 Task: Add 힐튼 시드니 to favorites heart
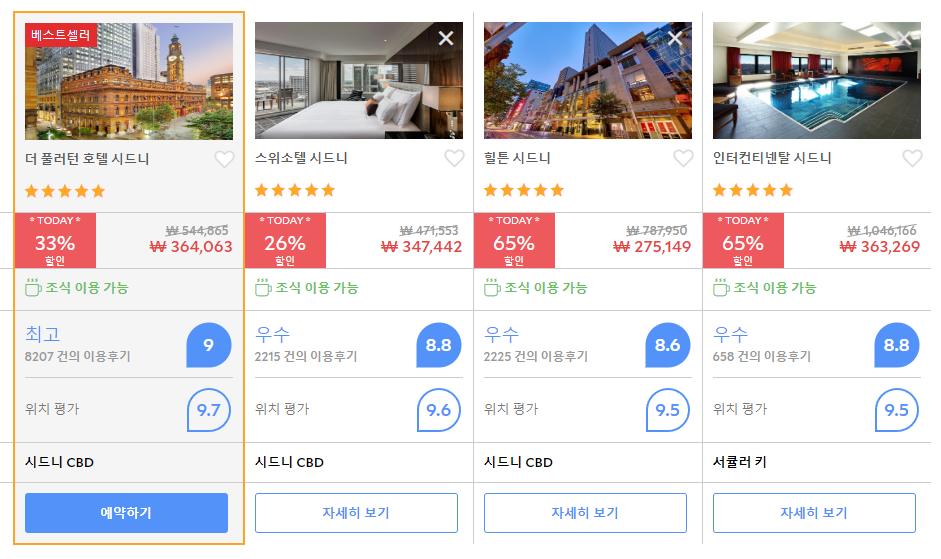pos(683,159)
